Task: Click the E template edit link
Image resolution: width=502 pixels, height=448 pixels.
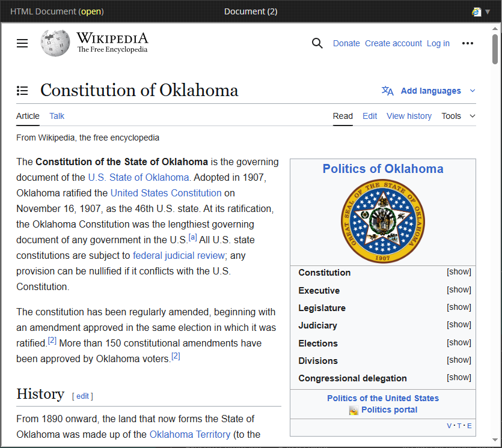Action: [470, 426]
